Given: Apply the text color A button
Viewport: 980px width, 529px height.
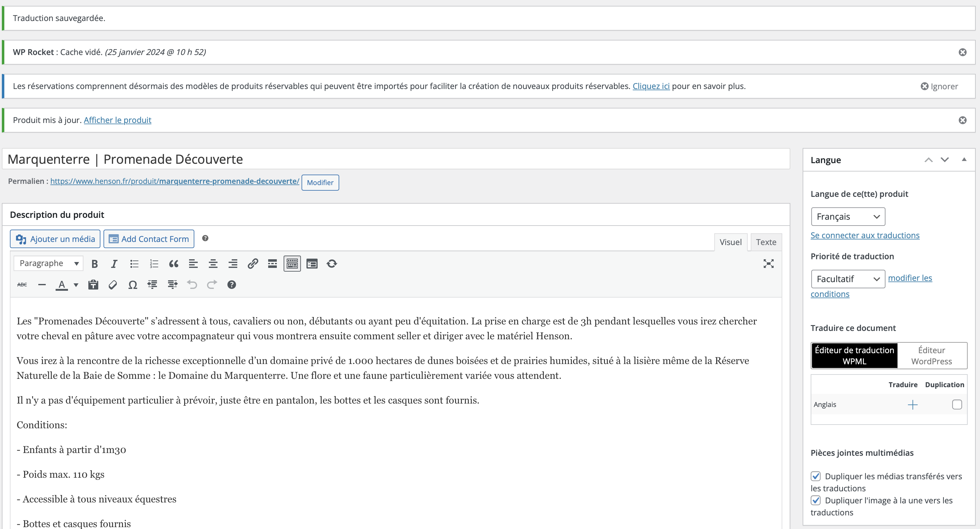Looking at the screenshot, I should pos(61,285).
